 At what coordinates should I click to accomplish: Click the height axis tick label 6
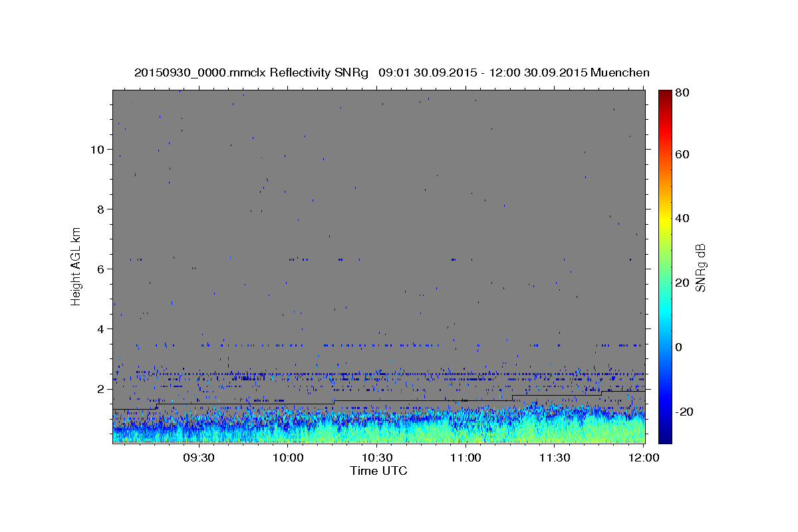102,269
